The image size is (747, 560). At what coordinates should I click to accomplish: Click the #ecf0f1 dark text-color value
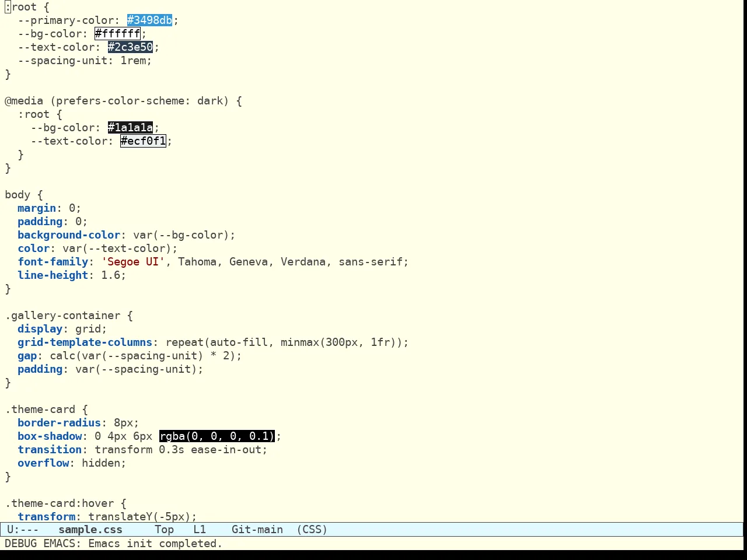click(143, 141)
